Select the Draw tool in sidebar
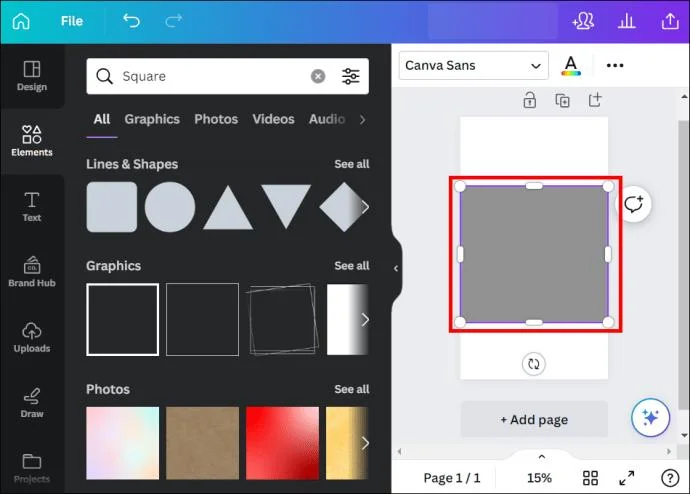Viewport: 690px width, 494px height. pyautogui.click(x=32, y=403)
